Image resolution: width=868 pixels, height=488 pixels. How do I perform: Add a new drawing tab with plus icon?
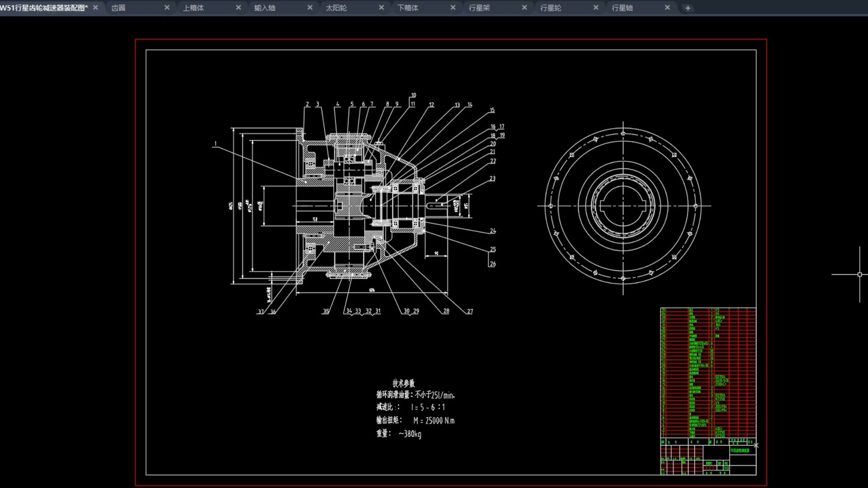(x=688, y=8)
